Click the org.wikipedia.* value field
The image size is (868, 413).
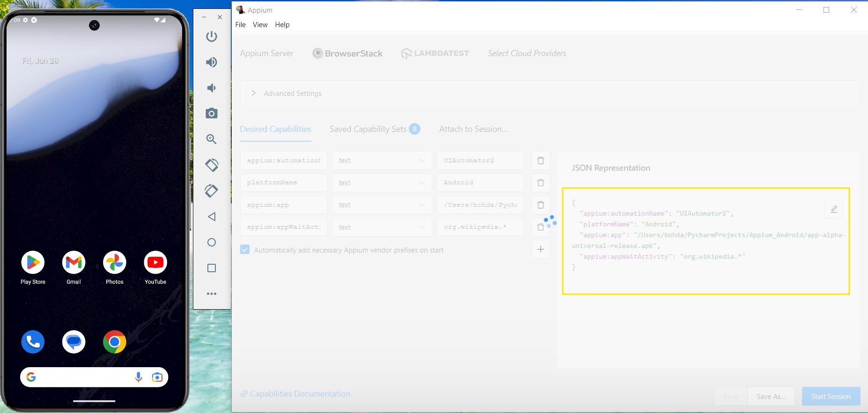click(480, 227)
